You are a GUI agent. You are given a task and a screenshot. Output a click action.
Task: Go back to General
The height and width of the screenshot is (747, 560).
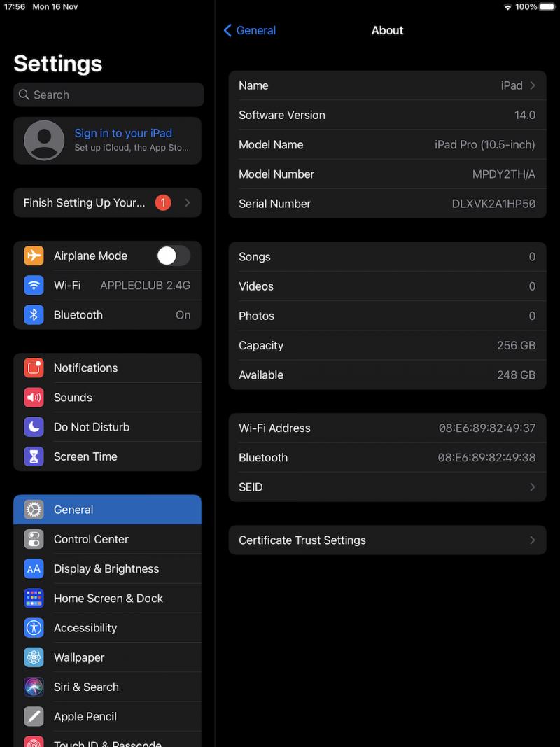[250, 30]
